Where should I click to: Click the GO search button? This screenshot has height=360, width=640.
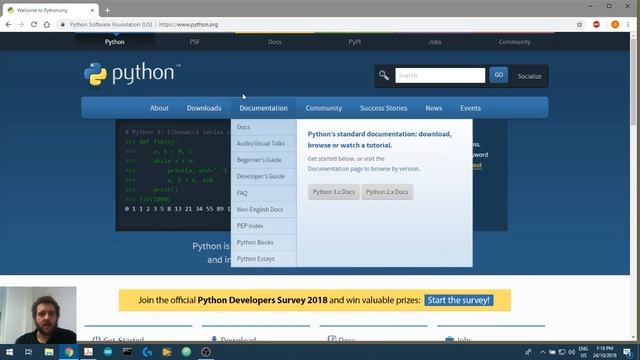click(x=499, y=75)
